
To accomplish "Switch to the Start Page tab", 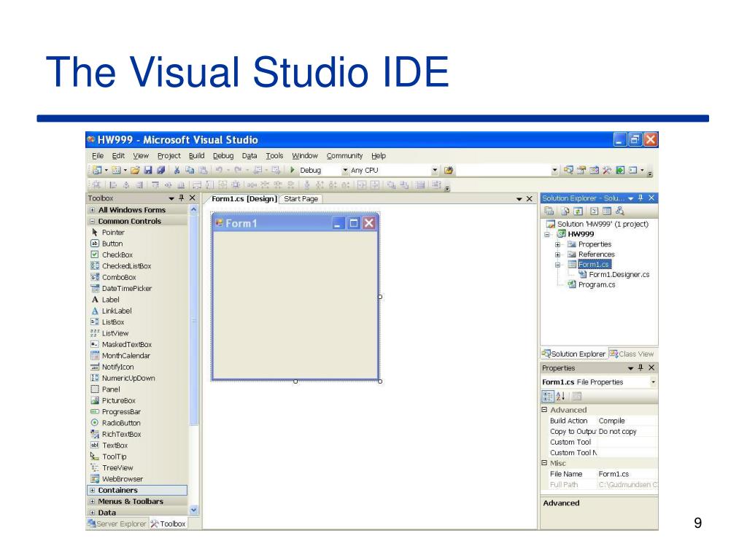I will 301,198.
